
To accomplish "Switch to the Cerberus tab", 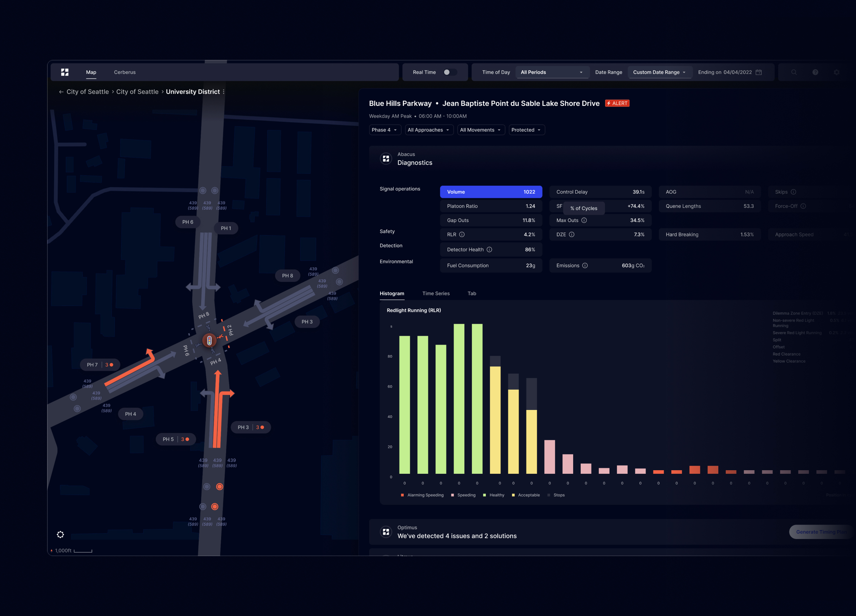I will pos(124,72).
